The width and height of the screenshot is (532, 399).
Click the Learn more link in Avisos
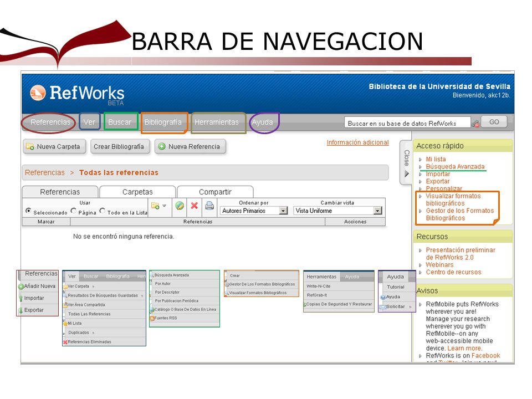pos(464,348)
